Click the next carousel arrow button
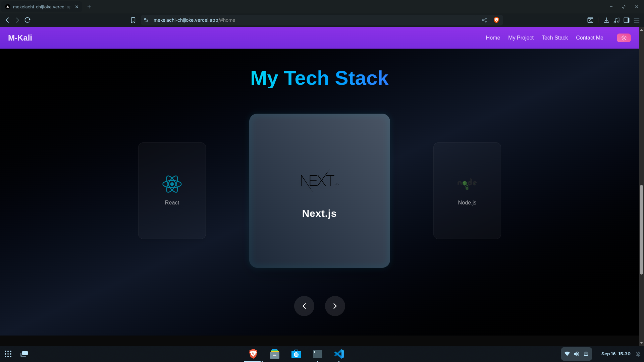The image size is (644, 362). (x=335, y=306)
